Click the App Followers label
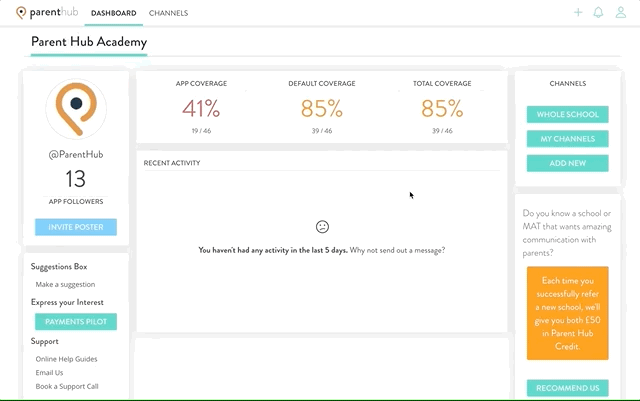Image resolution: width=640 pixels, height=401 pixels. (x=76, y=201)
